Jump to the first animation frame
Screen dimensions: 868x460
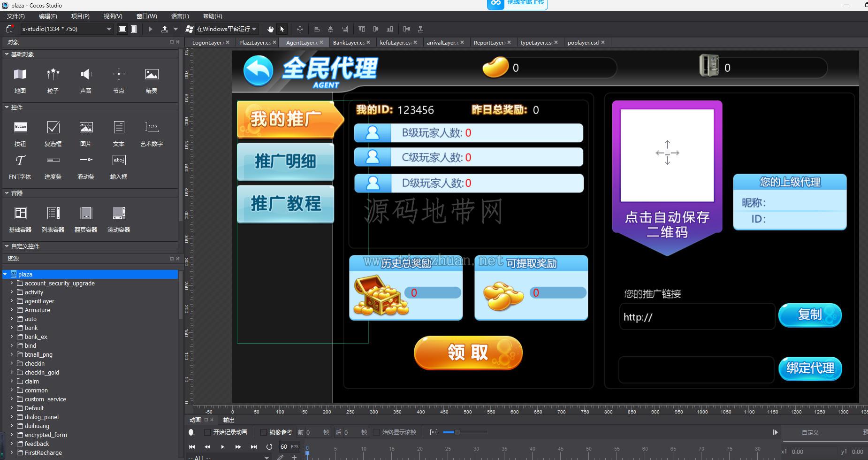tap(192, 447)
